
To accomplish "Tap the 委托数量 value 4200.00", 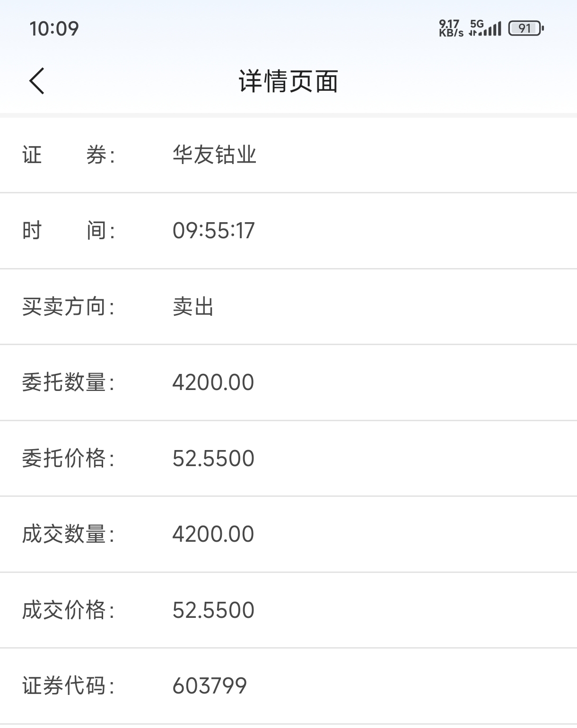I will [213, 382].
